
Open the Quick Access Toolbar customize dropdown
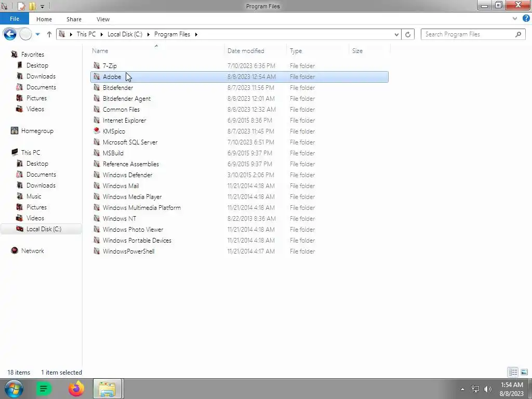pyautogui.click(x=43, y=6)
